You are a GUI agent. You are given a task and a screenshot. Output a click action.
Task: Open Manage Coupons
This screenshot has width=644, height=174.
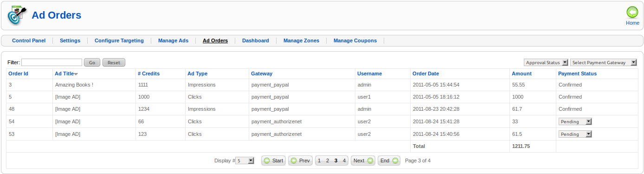click(355, 40)
